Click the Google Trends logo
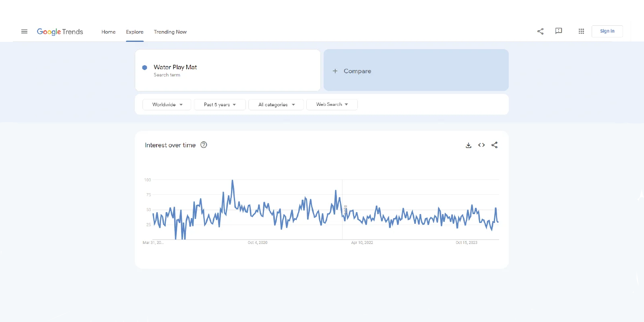Viewport: 644px width, 322px height. [60, 32]
